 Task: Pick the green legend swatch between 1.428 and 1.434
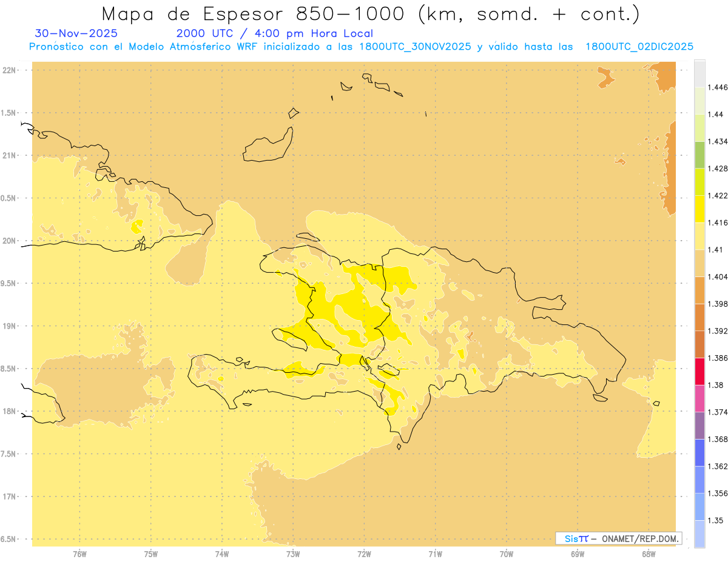[699, 155]
